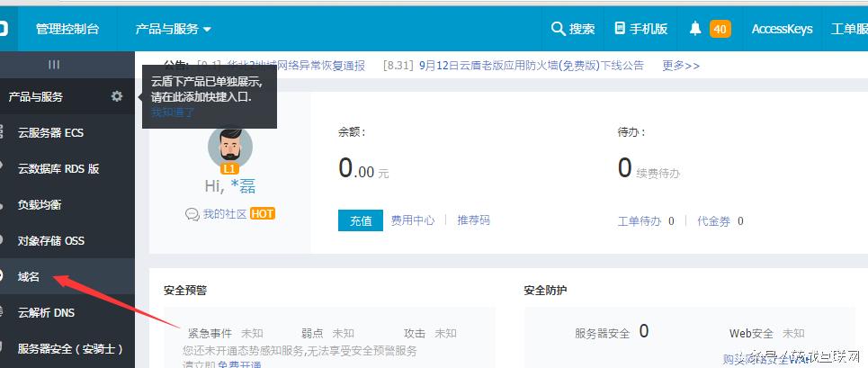Click the 紧急事件 status label
This screenshot has width=868, height=368.
coord(210,333)
